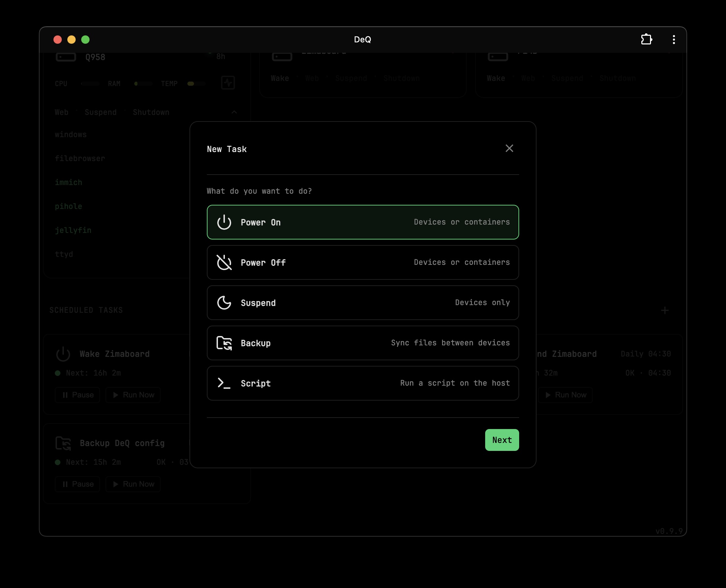Click the folder-sync icon beside Backup

point(224,343)
